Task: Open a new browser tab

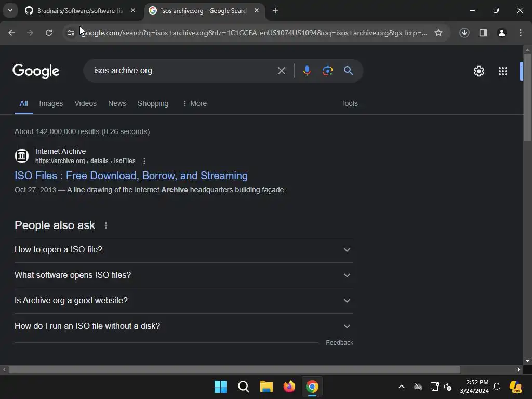Action: (275, 10)
